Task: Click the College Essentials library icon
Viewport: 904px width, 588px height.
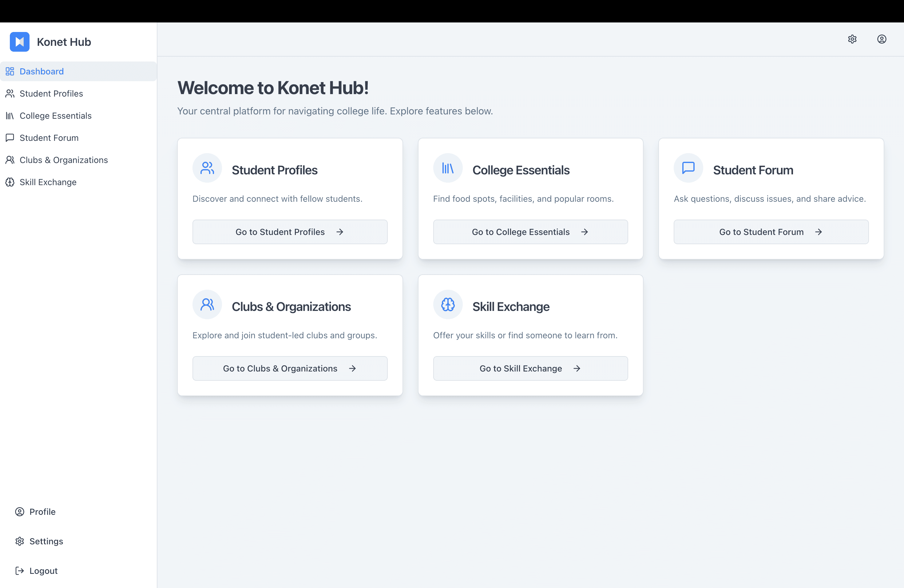Action: point(10,115)
